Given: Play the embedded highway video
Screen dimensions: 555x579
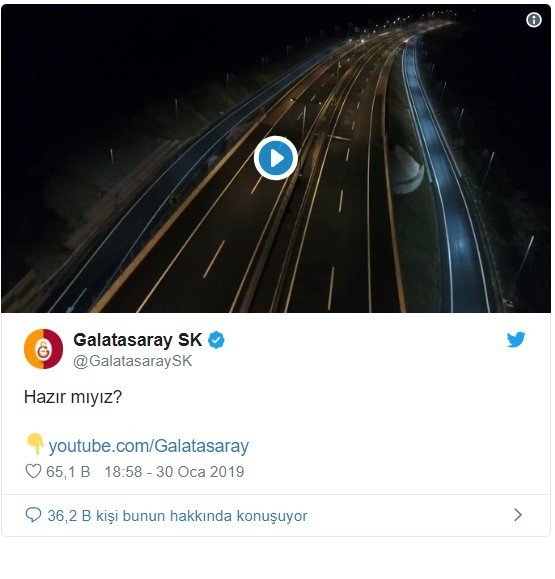Looking at the screenshot, I should pyautogui.click(x=276, y=158).
